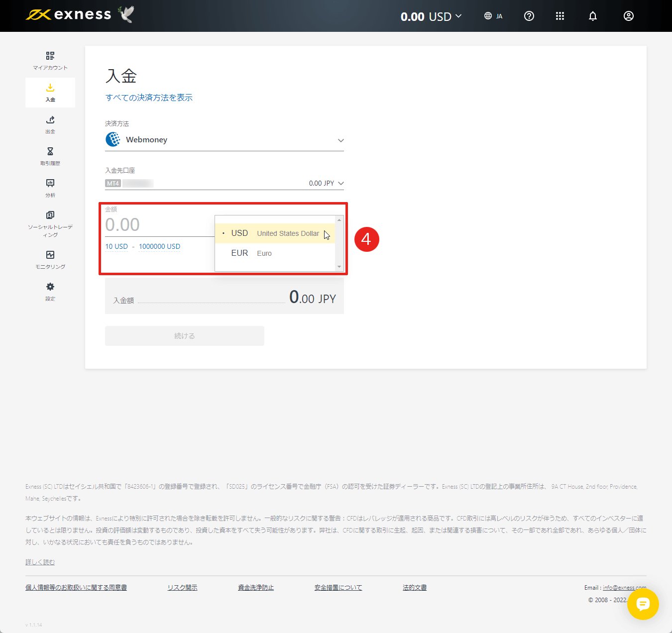The width and height of the screenshot is (672, 633).
Task: Select the ソーシャルトレーディング icon
Action: [50, 219]
